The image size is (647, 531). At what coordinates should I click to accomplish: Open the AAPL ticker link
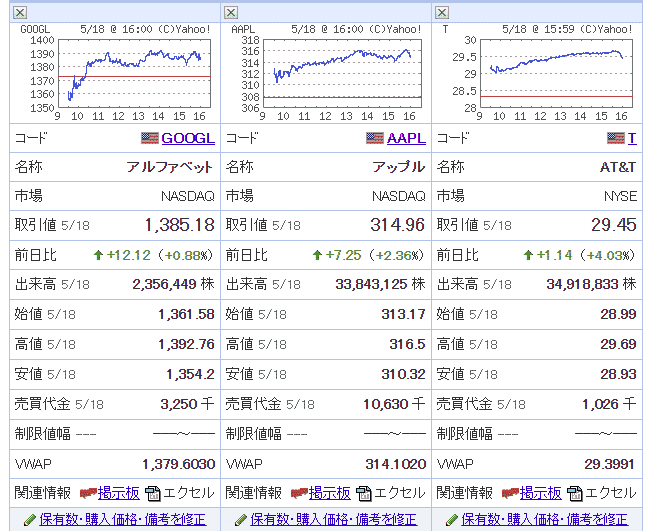(406, 138)
